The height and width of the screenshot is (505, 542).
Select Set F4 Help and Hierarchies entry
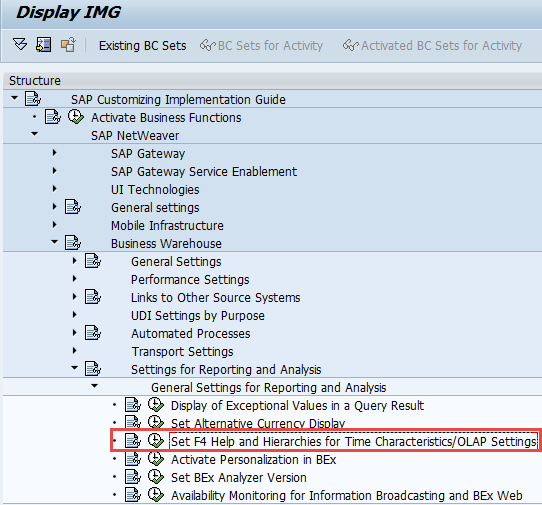[x=354, y=441]
